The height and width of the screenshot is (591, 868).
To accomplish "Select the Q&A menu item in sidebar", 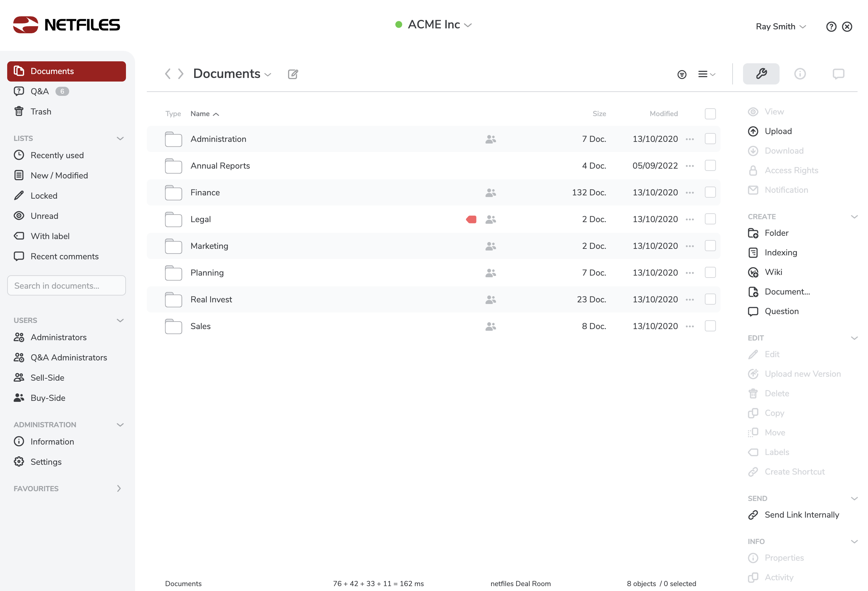I will (x=39, y=91).
